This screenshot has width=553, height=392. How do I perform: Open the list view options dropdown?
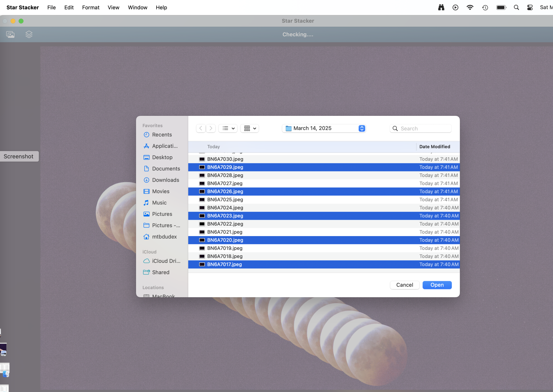coord(228,128)
